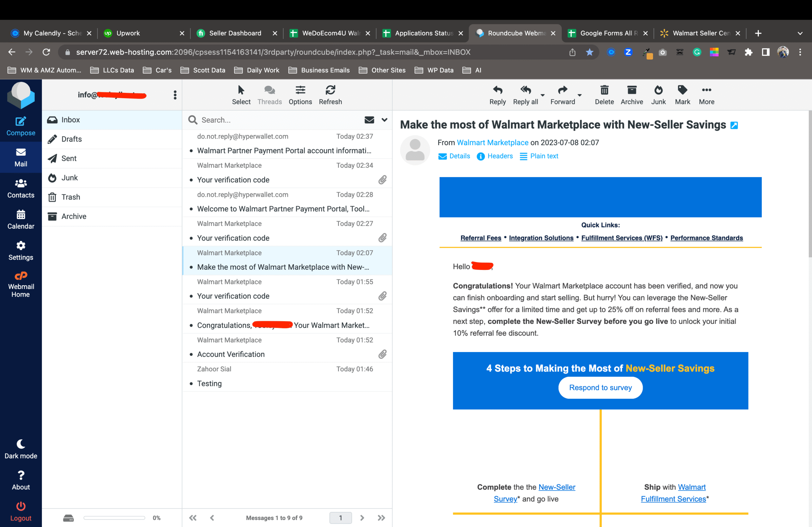
Task: Click the Compose mail icon
Action: [x=21, y=122]
